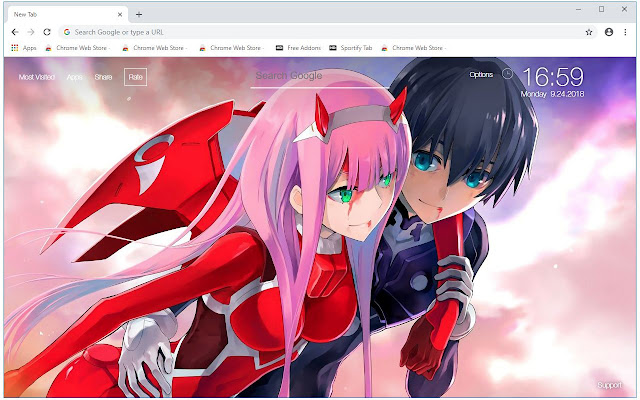Reload the page with the refresh icon

pyautogui.click(x=47, y=32)
